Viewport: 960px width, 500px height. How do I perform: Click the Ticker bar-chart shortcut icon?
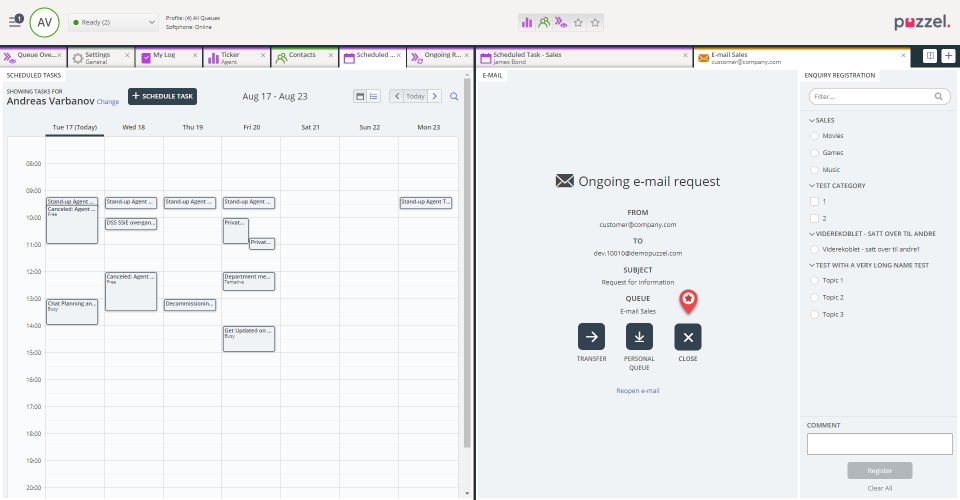[527, 22]
